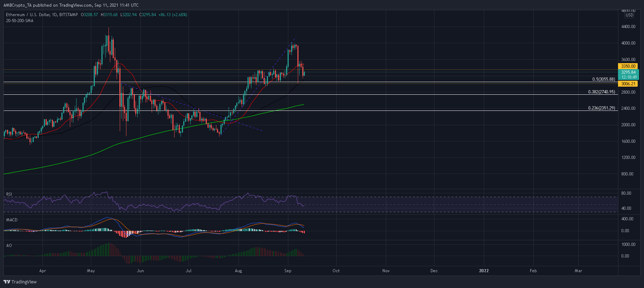The image size is (644, 288).
Task: Click the 3350.00 orange price label
Action: [x=628, y=66]
